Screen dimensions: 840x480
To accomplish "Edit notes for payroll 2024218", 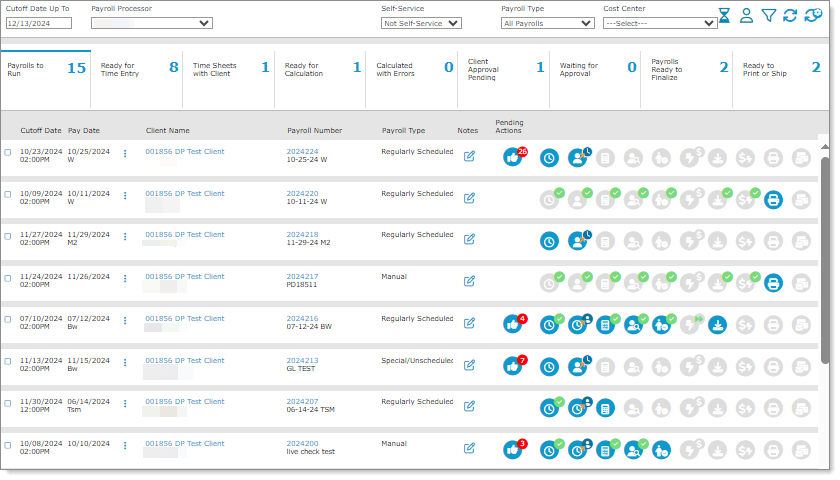I will coord(469,239).
